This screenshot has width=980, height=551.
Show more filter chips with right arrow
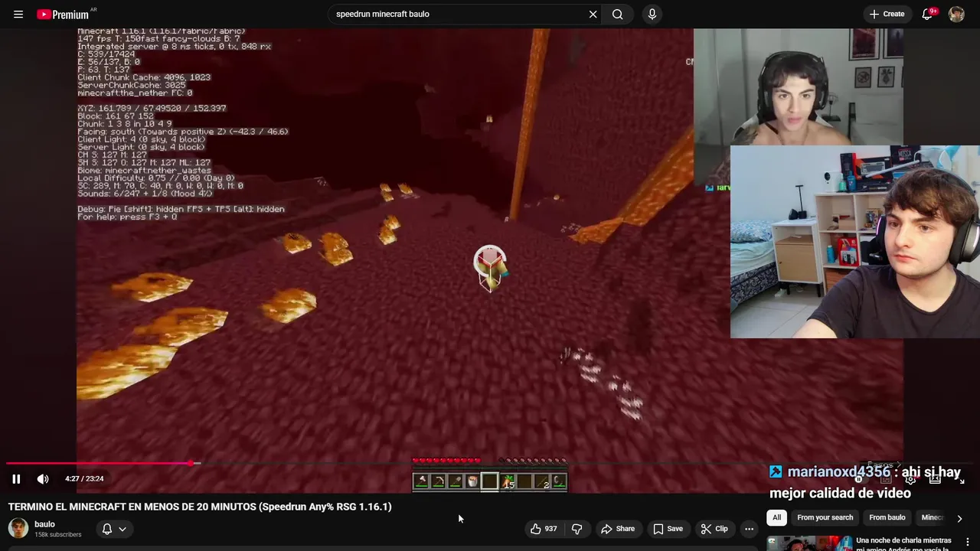click(959, 518)
